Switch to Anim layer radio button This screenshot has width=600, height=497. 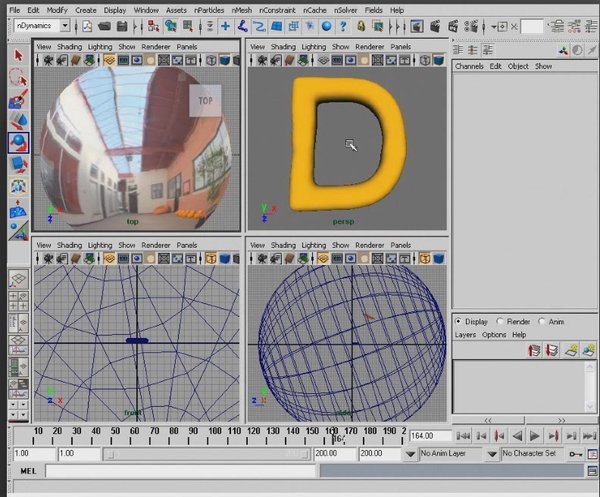tap(542, 321)
